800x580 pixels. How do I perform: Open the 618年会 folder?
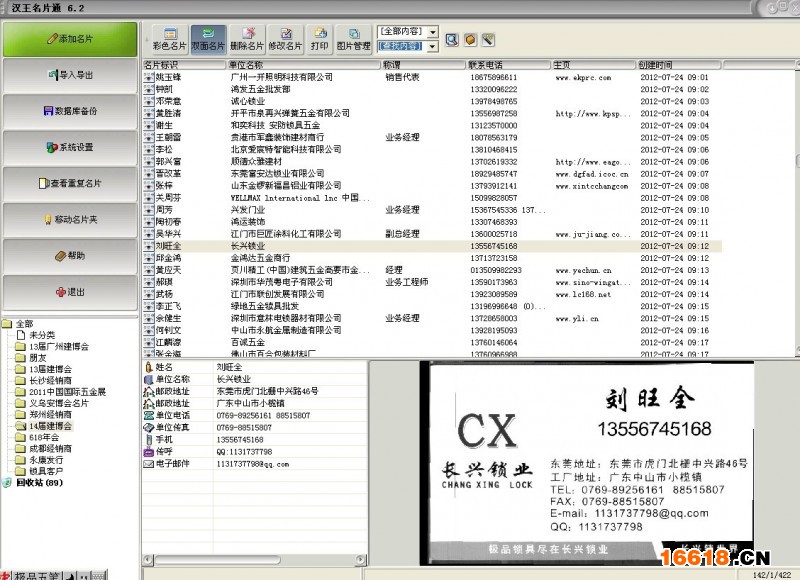(44, 438)
